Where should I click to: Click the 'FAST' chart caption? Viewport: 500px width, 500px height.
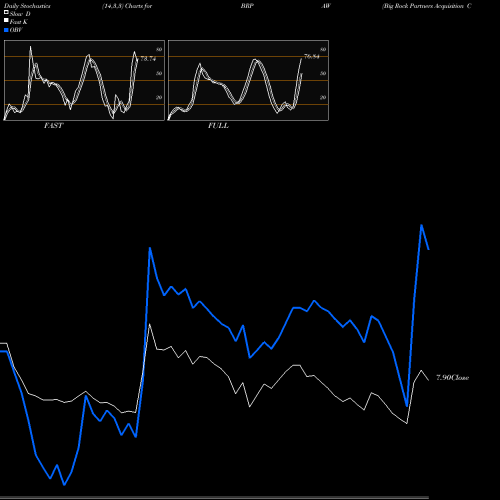[x=53, y=126]
